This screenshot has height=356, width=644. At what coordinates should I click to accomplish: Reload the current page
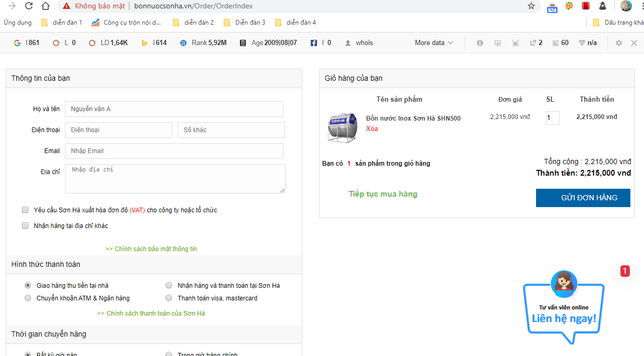[x=29, y=6]
